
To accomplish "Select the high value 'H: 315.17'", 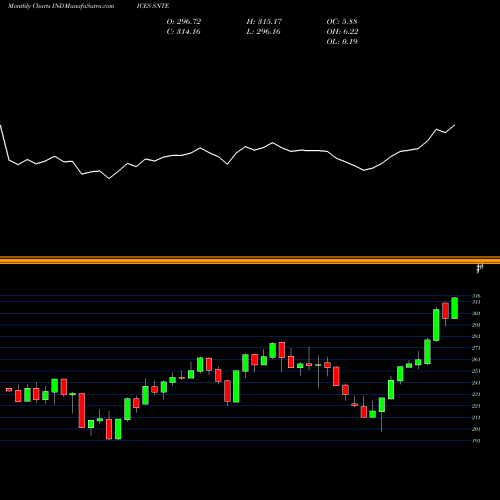I will pyautogui.click(x=264, y=22).
